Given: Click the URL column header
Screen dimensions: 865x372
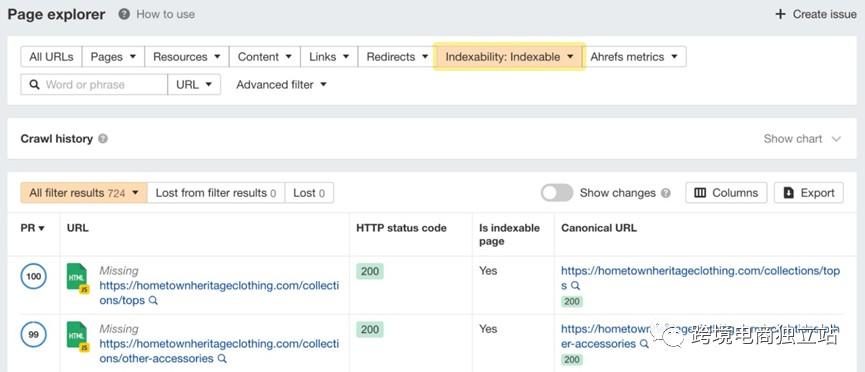Looking at the screenshot, I should coord(77,228).
